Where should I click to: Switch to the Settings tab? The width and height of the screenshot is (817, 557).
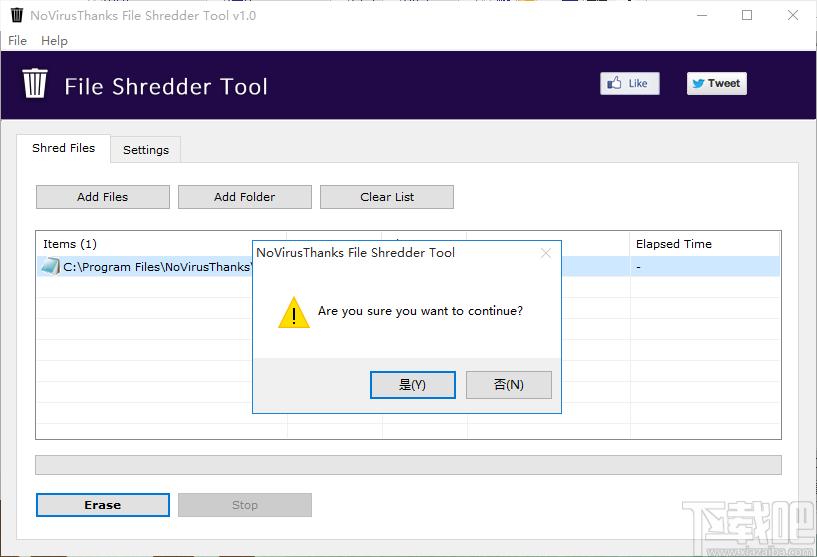(x=146, y=150)
